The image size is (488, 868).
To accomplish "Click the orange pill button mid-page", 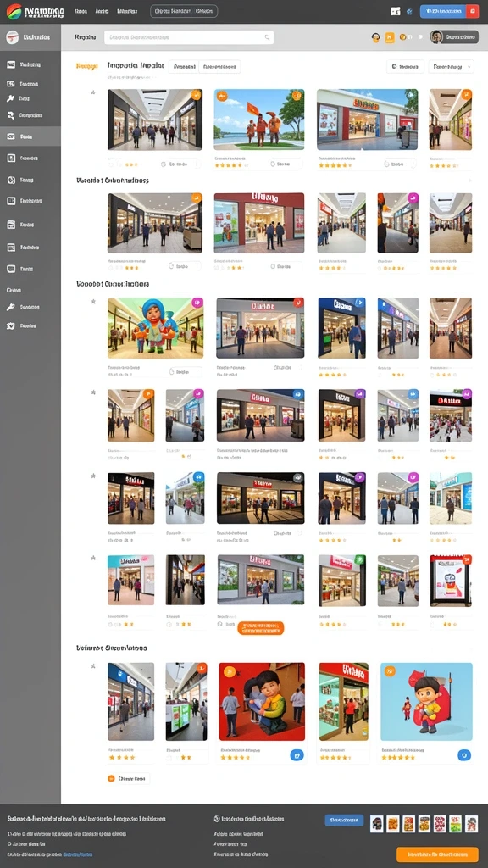I will pos(261,628).
